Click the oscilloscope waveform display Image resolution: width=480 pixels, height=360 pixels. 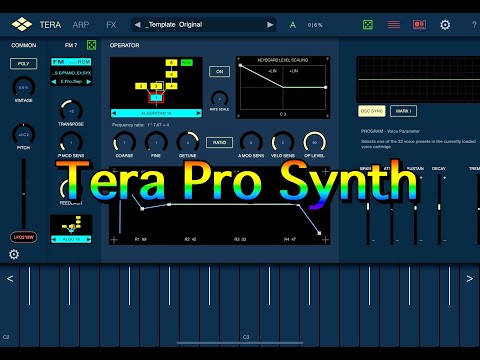pyautogui.click(x=418, y=79)
